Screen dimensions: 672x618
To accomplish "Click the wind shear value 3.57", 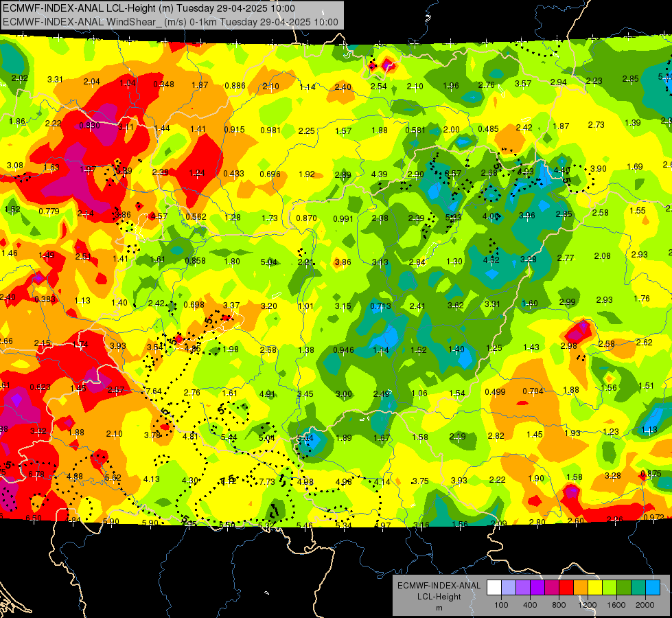I will pyautogui.click(x=523, y=84).
